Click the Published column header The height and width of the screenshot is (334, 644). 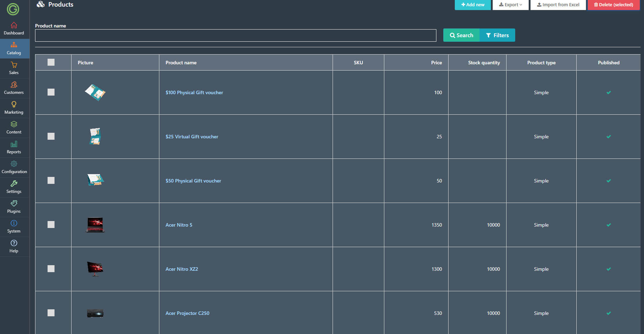pyautogui.click(x=609, y=63)
